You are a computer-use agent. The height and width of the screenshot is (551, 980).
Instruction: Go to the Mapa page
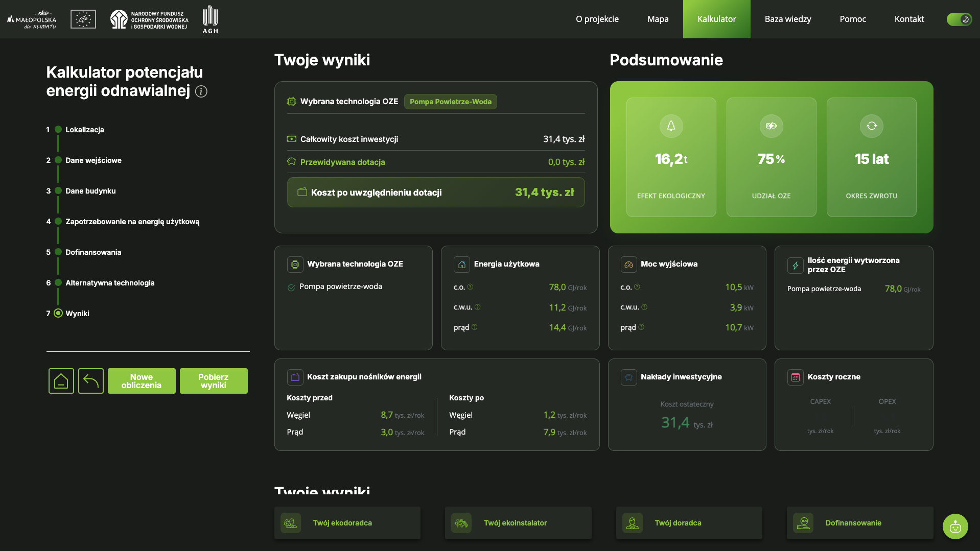click(x=658, y=19)
